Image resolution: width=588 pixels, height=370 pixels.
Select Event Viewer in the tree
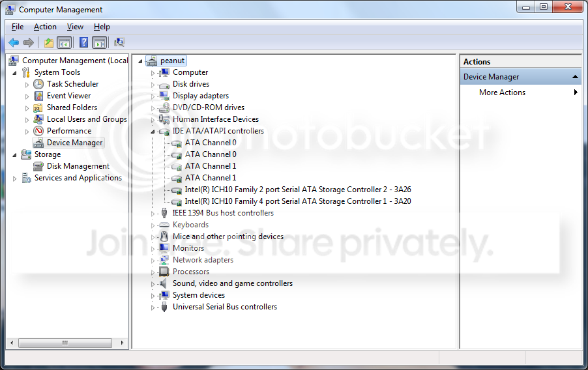pos(68,96)
